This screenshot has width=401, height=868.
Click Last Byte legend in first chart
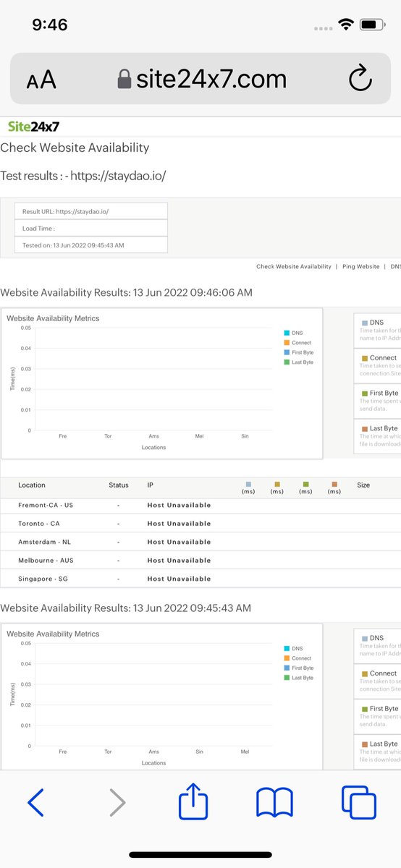299,362
